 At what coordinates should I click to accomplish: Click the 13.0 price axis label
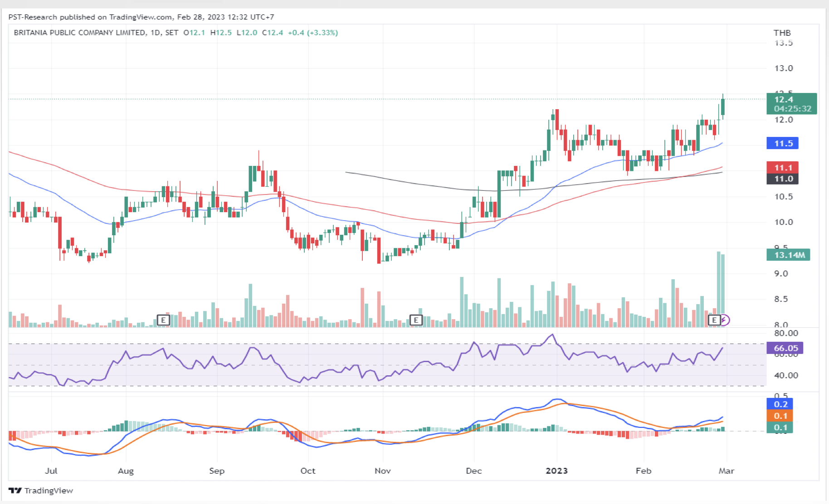tap(784, 68)
